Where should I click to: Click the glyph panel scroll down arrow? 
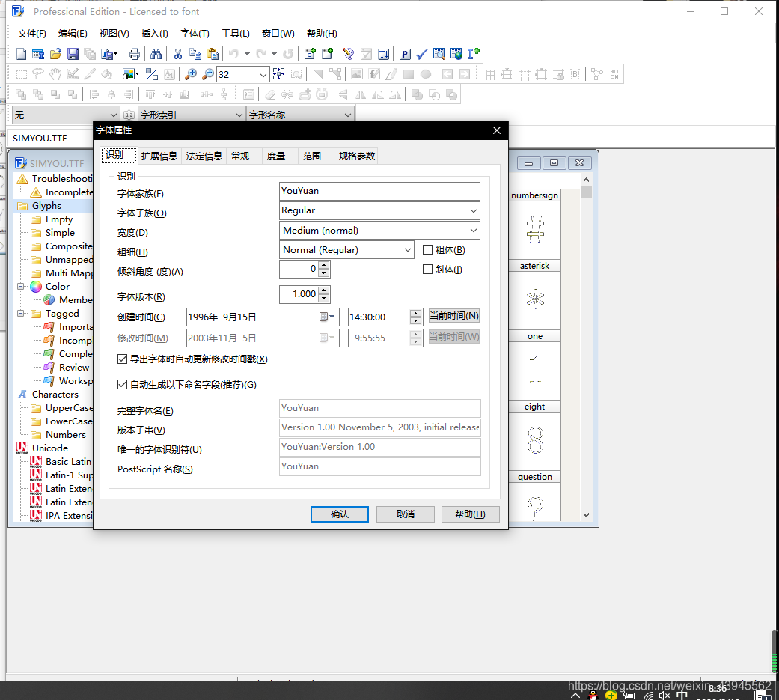[586, 515]
